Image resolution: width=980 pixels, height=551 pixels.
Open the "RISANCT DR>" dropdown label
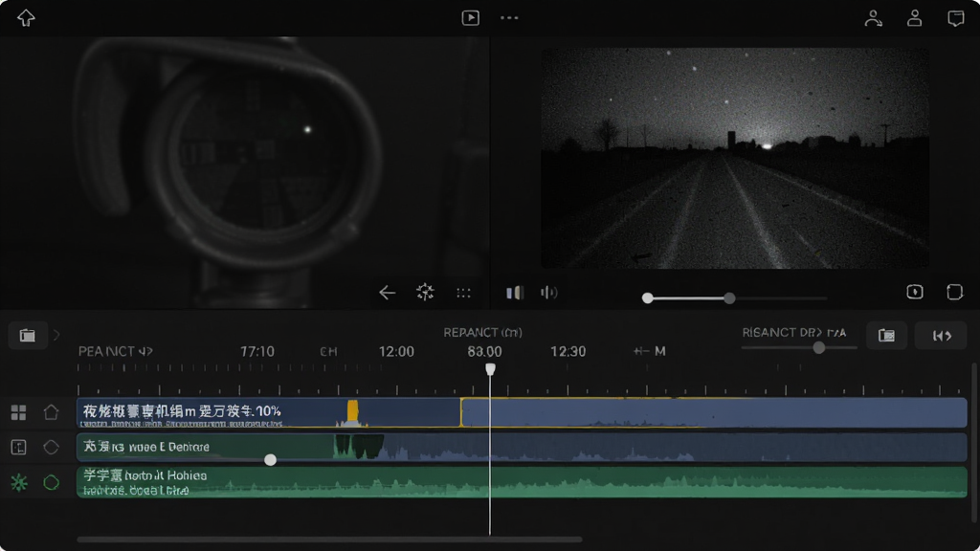pos(794,332)
